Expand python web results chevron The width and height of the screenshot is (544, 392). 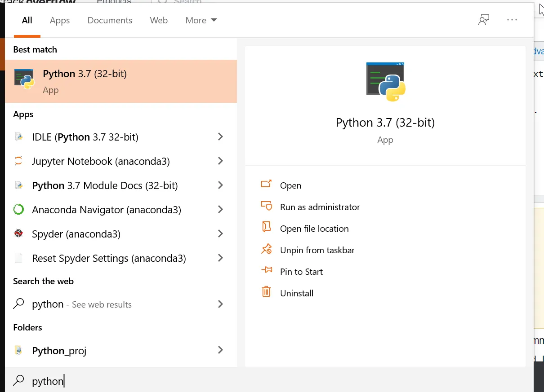(220, 304)
